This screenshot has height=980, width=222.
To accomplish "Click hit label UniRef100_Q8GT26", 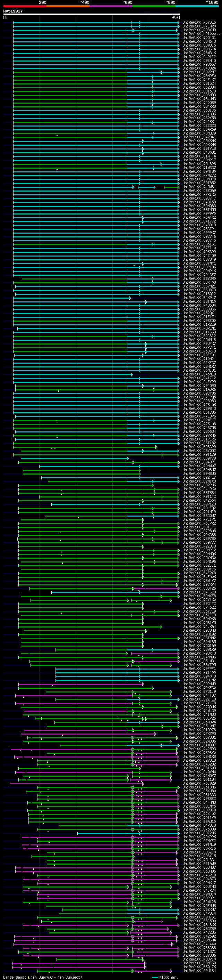I will coord(199,589).
